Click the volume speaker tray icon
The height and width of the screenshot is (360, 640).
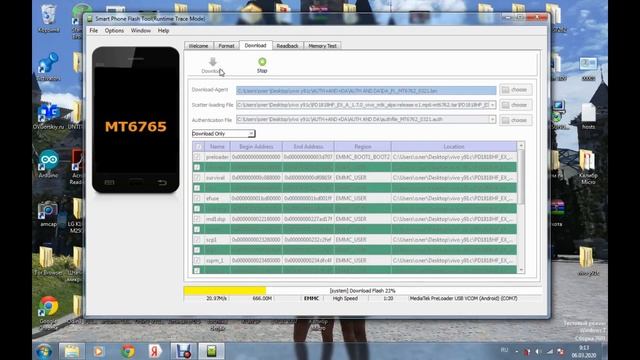click(538, 351)
